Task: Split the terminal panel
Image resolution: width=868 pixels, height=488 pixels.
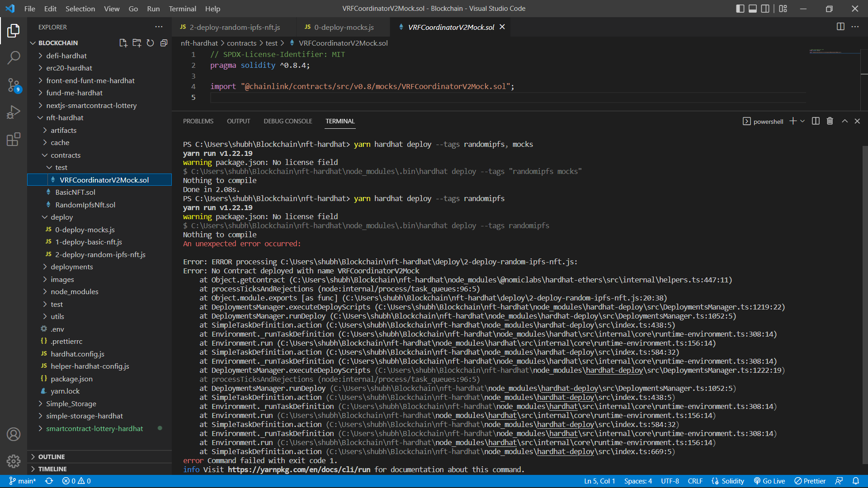Action: tap(816, 121)
